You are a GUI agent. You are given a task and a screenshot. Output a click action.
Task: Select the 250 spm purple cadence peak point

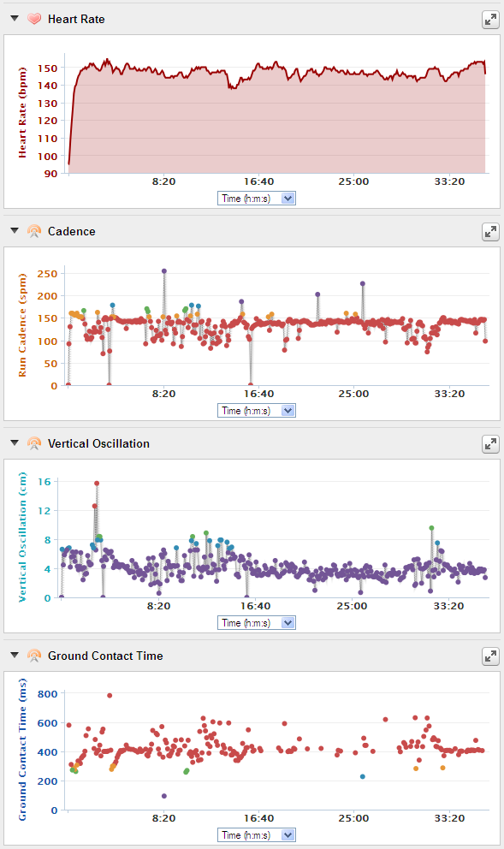point(164,270)
